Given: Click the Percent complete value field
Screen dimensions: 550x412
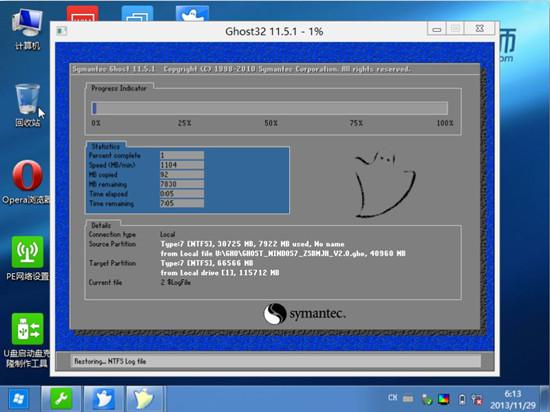Looking at the screenshot, I should [182, 155].
